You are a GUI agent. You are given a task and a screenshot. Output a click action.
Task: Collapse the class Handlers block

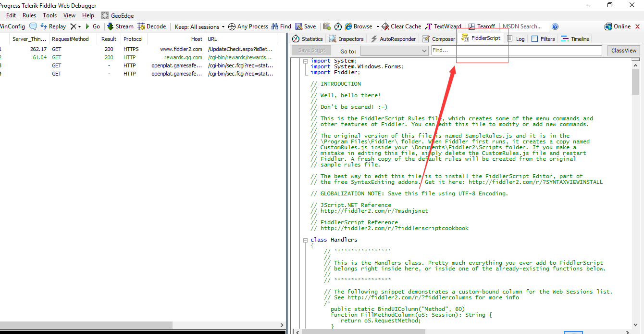click(306, 240)
